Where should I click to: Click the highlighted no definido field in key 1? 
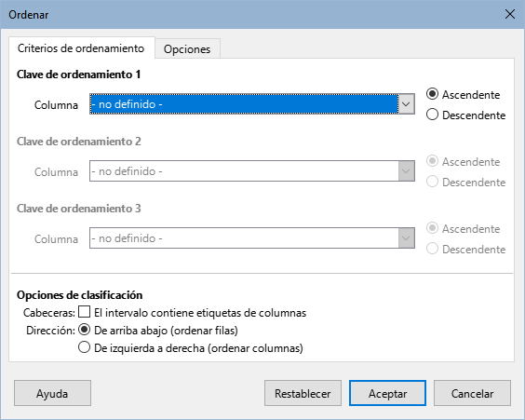pos(244,104)
